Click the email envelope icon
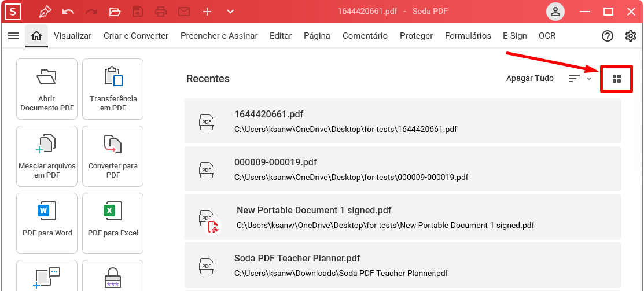The height and width of the screenshot is (291, 644). pyautogui.click(x=183, y=12)
